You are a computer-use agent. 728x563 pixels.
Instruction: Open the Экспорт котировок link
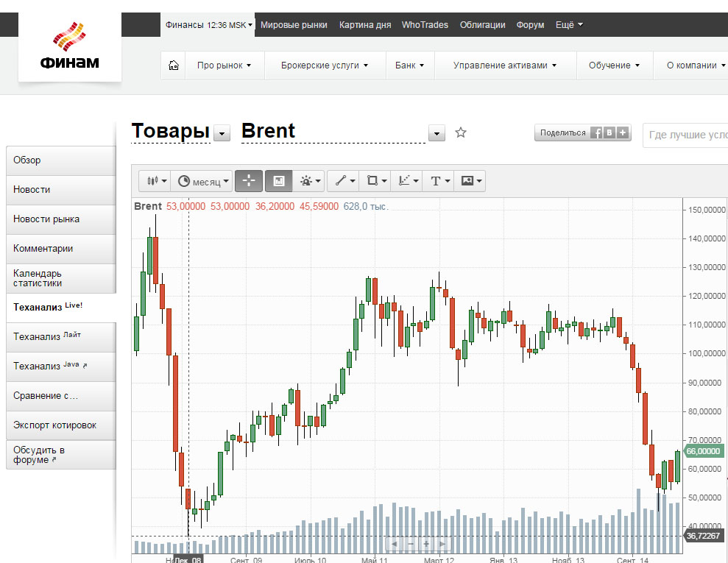[61, 425]
